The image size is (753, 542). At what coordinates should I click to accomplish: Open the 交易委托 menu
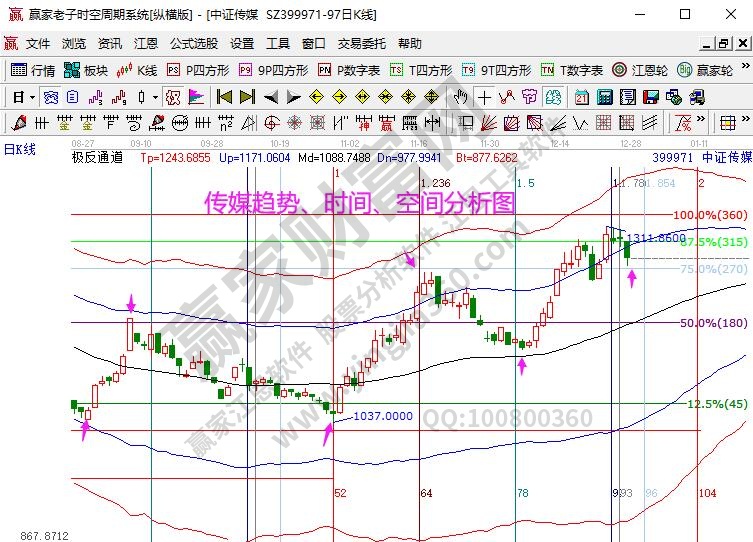click(x=361, y=44)
